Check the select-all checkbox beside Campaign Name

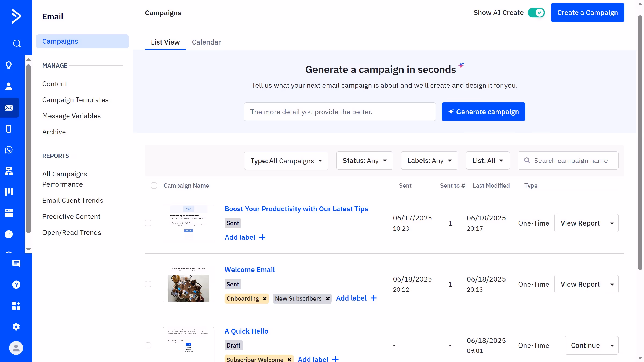154,186
